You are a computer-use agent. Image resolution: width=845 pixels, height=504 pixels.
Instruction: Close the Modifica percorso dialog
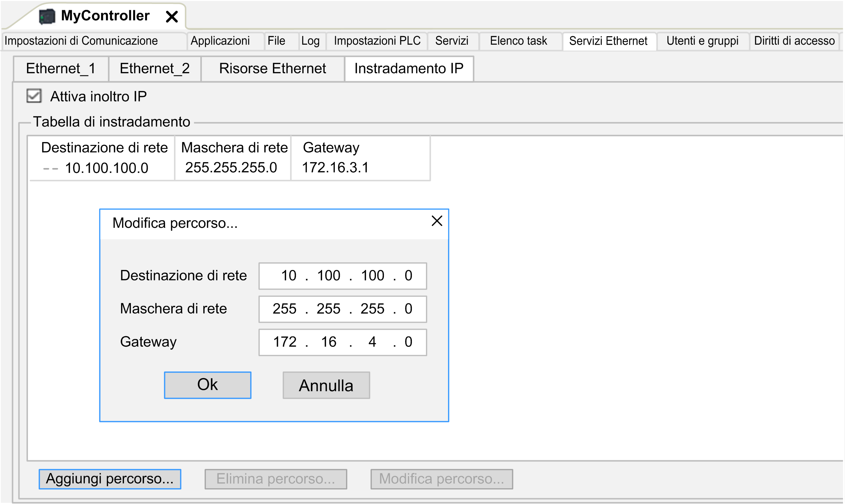coord(436,221)
